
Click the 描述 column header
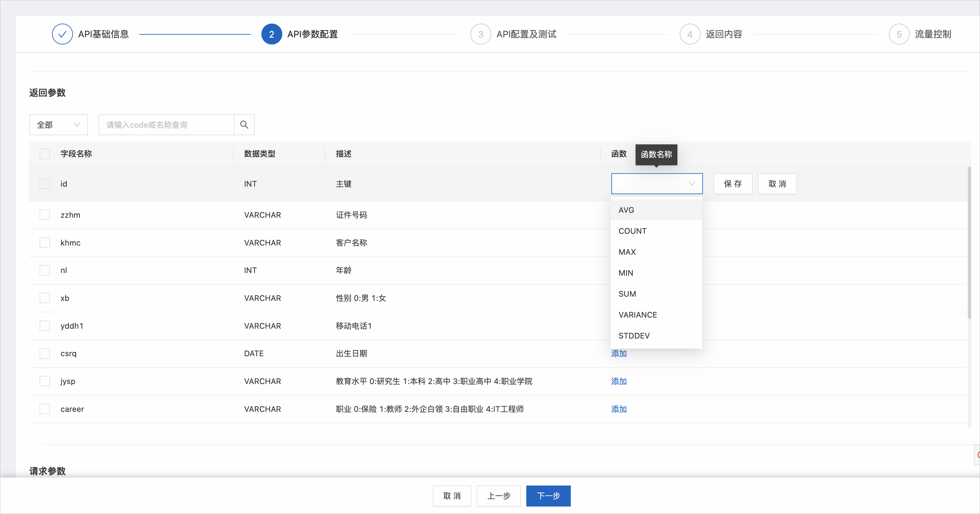click(x=343, y=154)
